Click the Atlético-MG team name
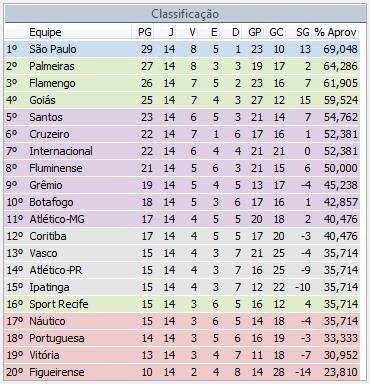The height and width of the screenshot is (384, 370). tap(57, 219)
